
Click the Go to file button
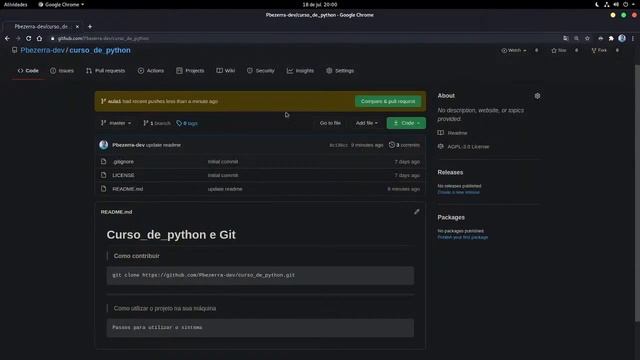330,123
